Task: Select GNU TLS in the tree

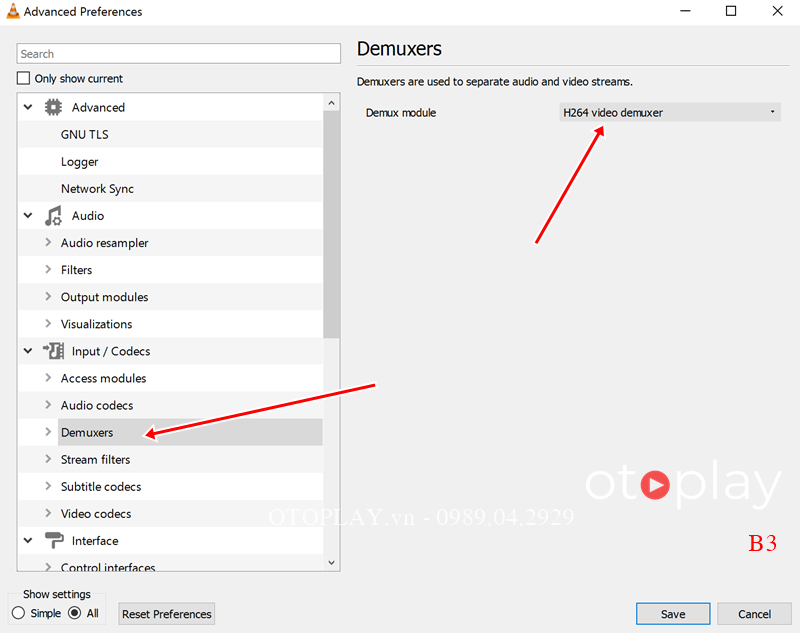Action: tap(85, 135)
